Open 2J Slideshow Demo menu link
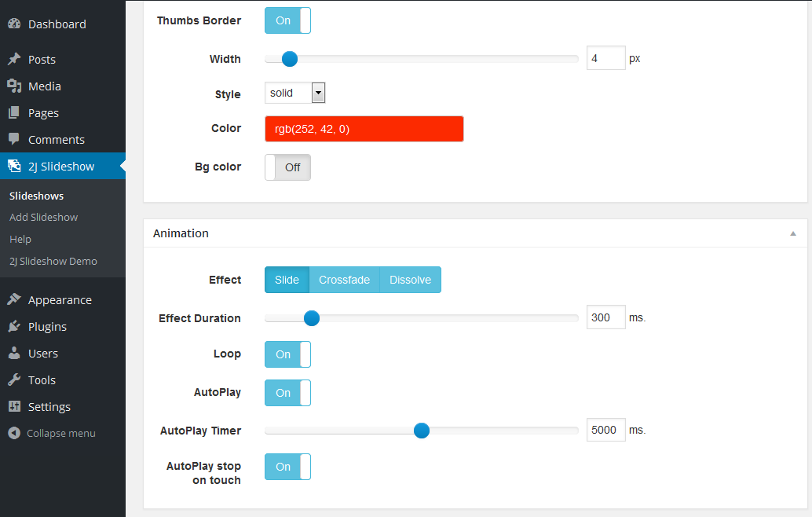Screen dimensions: 812x517 pos(53,262)
